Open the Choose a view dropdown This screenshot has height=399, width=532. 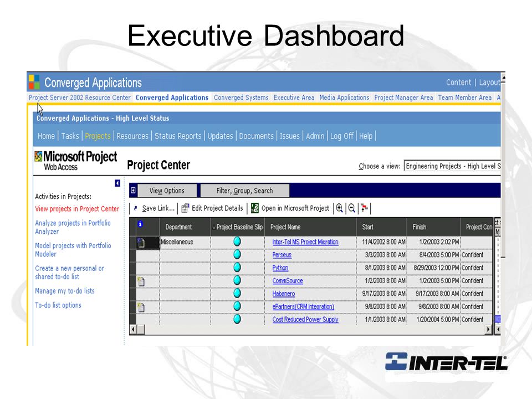tap(452, 166)
